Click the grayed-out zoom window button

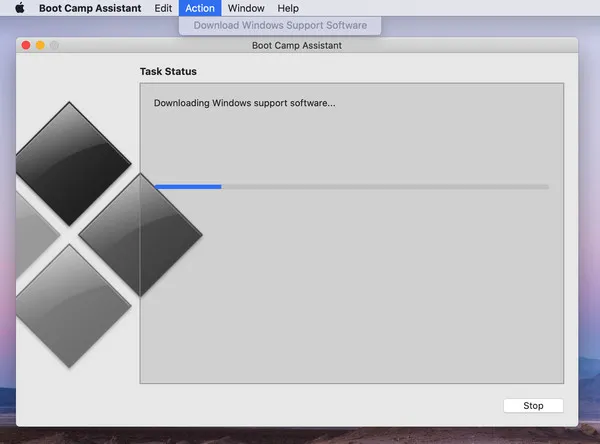(54, 45)
